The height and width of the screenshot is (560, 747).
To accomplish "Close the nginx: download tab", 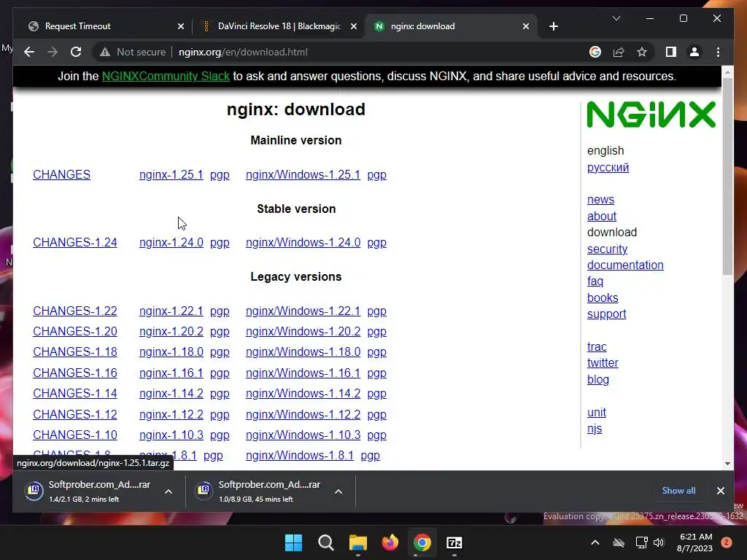I will [x=525, y=26].
